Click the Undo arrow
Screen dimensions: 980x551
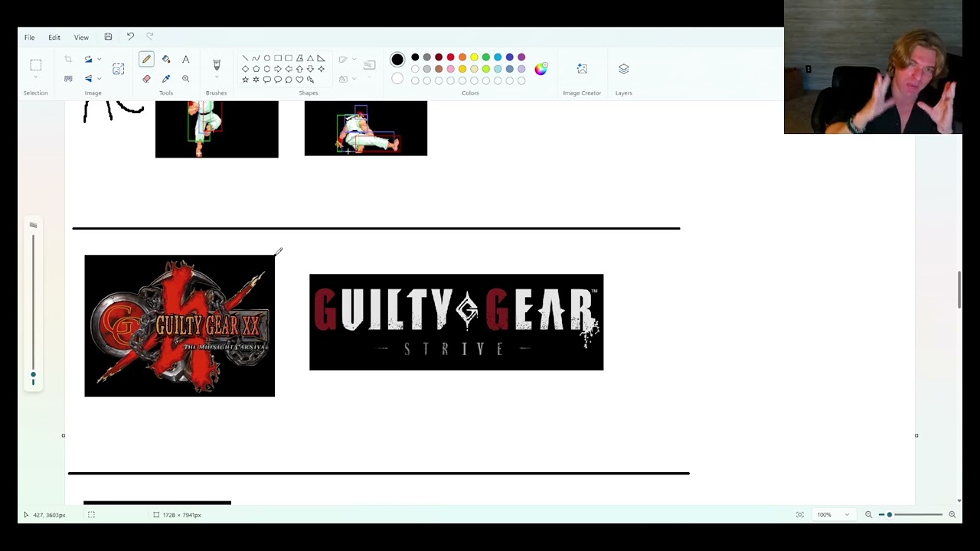pos(130,37)
